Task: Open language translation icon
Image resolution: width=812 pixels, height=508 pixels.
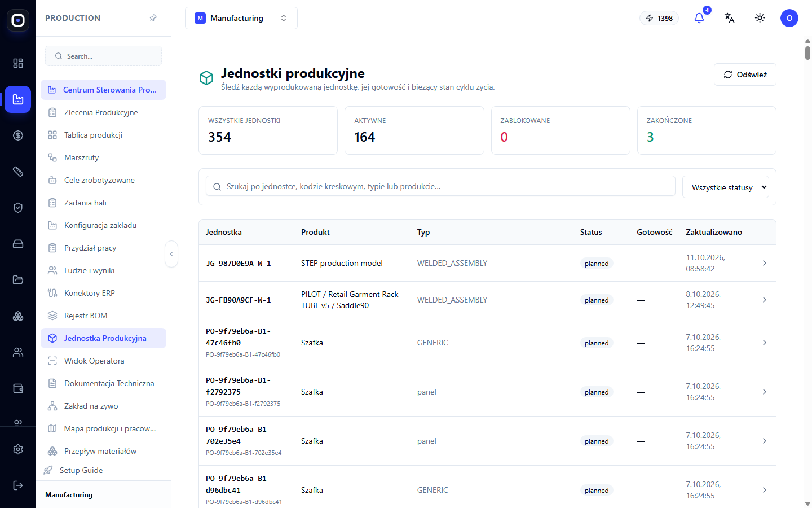Action: (x=730, y=18)
